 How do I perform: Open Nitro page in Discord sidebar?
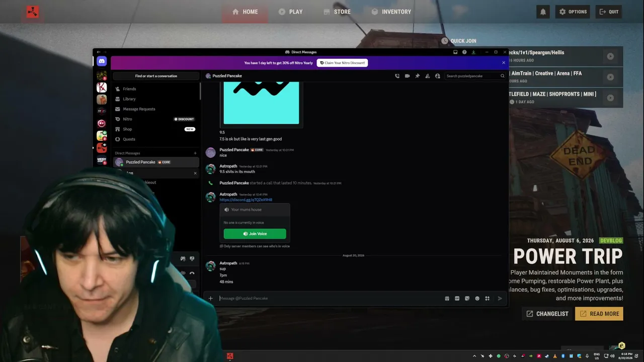pyautogui.click(x=156, y=119)
